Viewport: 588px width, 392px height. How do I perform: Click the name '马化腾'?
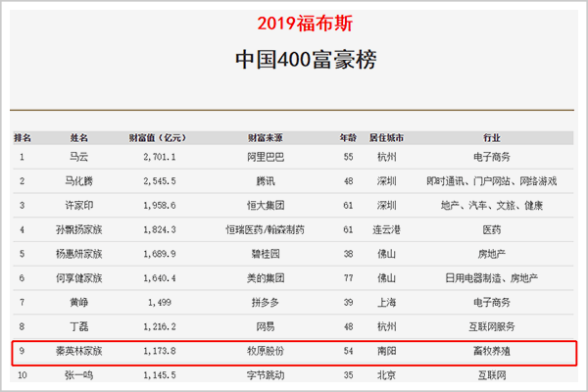point(78,180)
